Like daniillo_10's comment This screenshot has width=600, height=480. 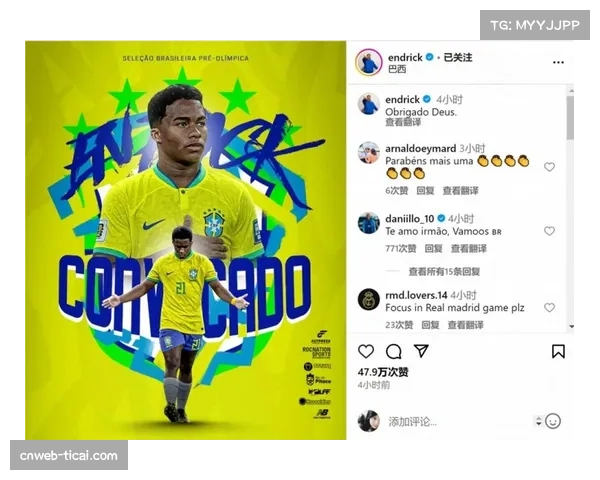(x=549, y=231)
